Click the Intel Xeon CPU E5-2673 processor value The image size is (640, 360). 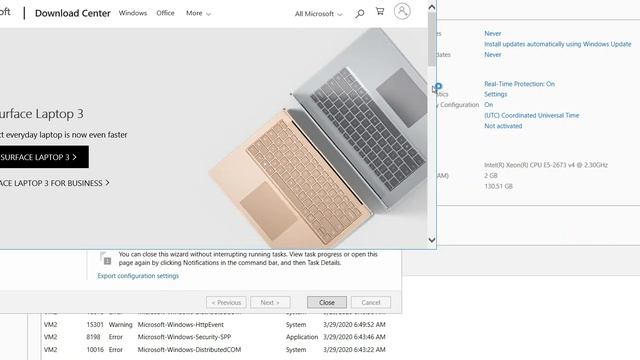(546, 165)
